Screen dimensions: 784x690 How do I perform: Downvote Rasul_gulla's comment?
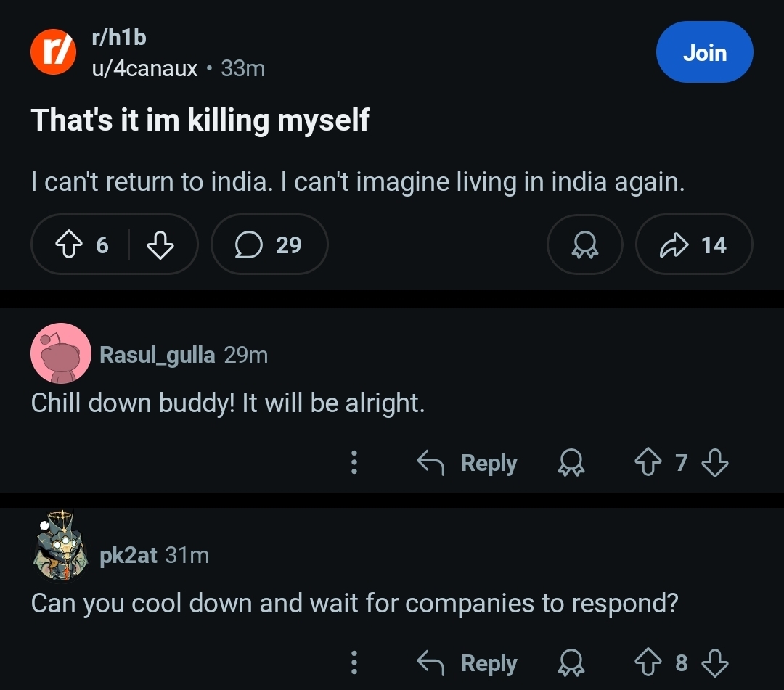(714, 462)
